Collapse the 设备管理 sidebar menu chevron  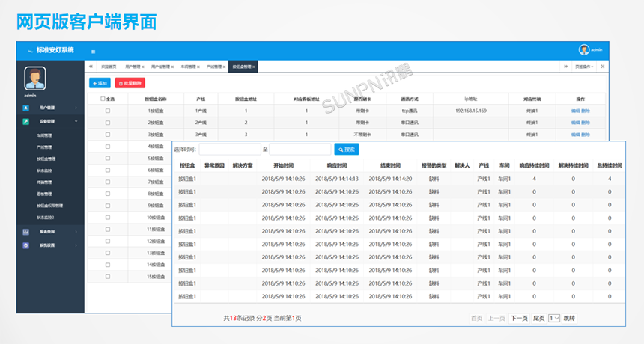point(76,121)
